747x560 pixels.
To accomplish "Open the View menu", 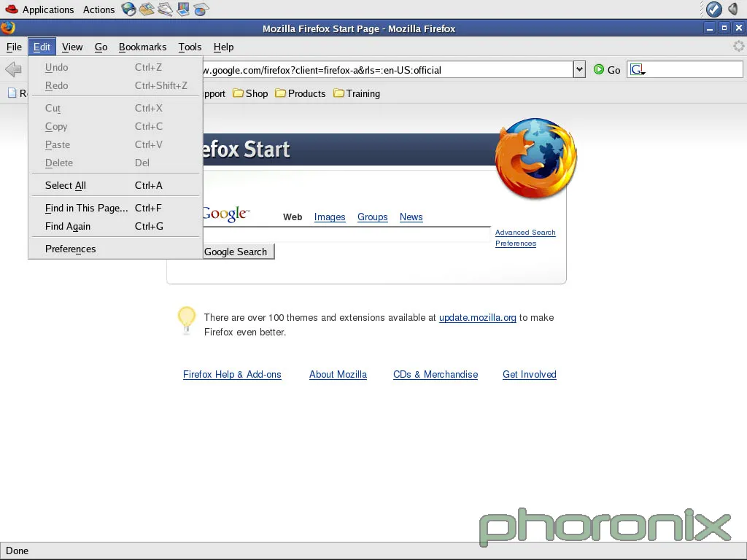I will pyautogui.click(x=72, y=47).
